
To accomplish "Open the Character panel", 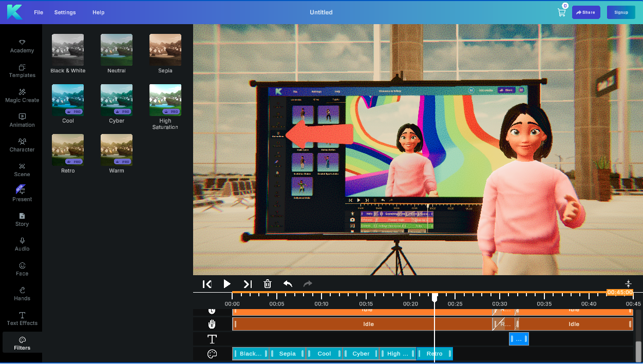I will point(22,145).
